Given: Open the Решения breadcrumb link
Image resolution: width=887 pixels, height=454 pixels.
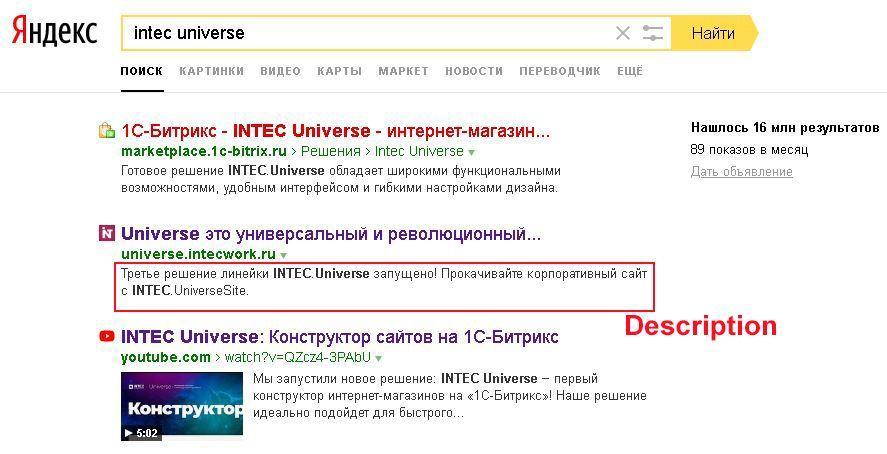Looking at the screenshot, I should click(331, 152).
